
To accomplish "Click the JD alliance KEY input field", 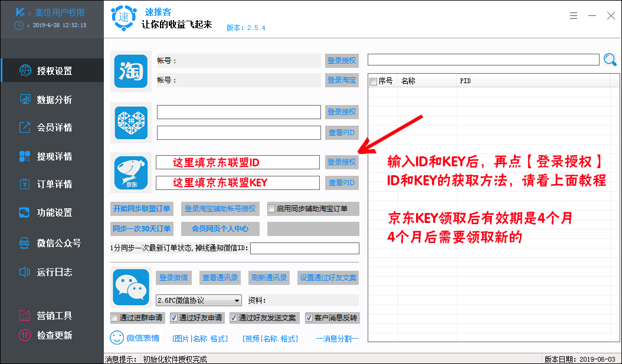I will tap(238, 183).
